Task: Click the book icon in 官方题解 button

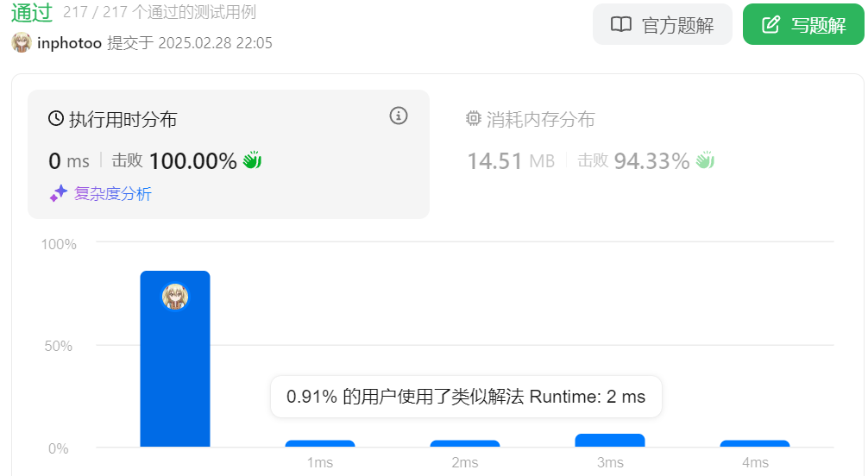Action: pos(621,25)
